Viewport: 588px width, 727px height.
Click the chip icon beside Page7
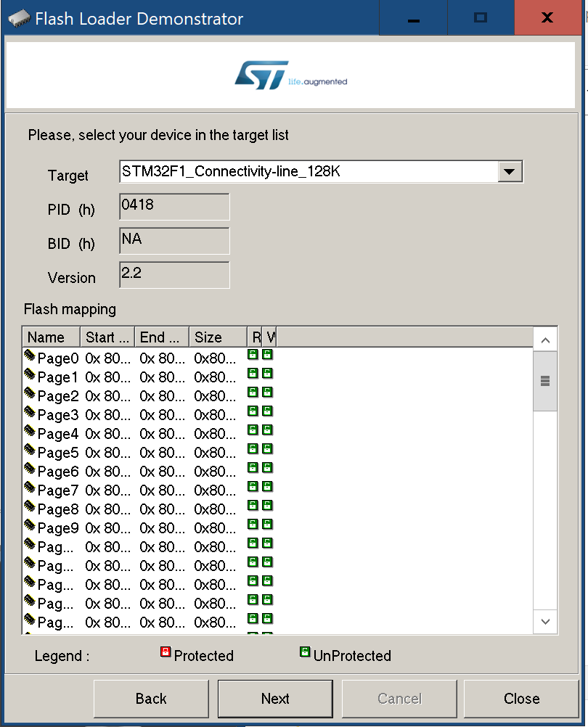[x=30, y=488]
